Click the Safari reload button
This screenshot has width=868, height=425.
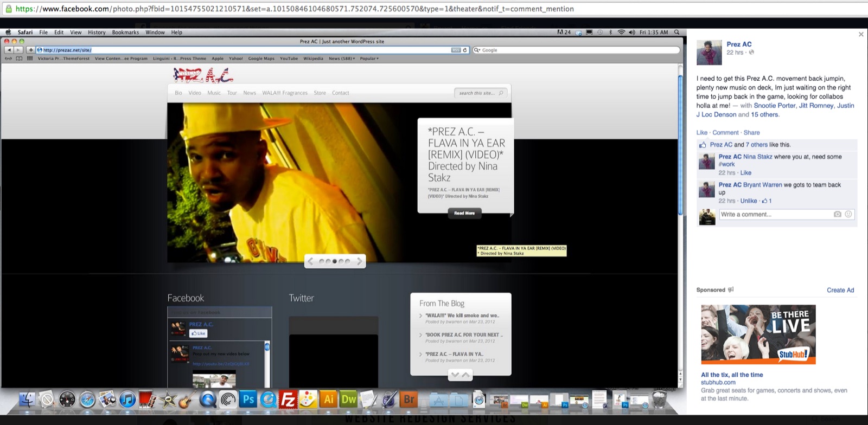click(x=465, y=50)
